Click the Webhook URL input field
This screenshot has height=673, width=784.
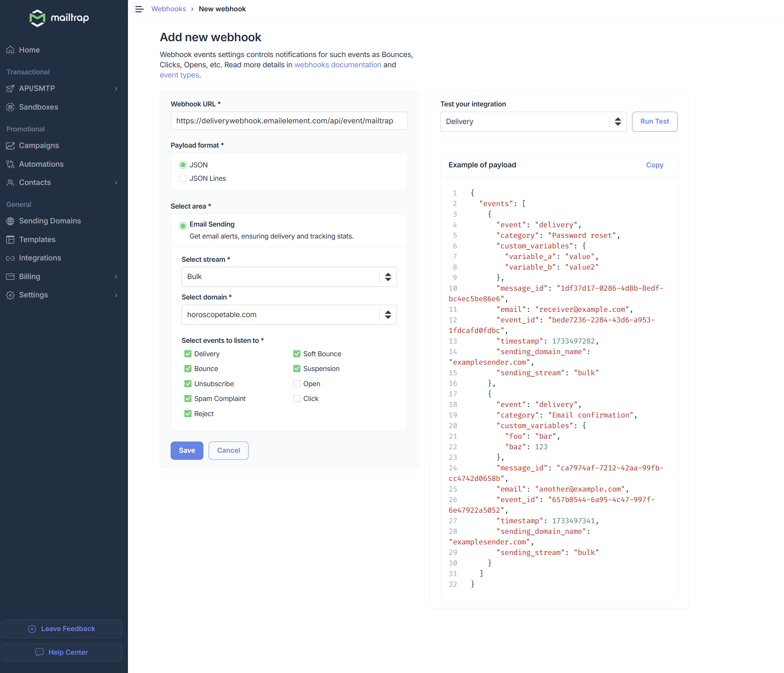click(x=289, y=121)
